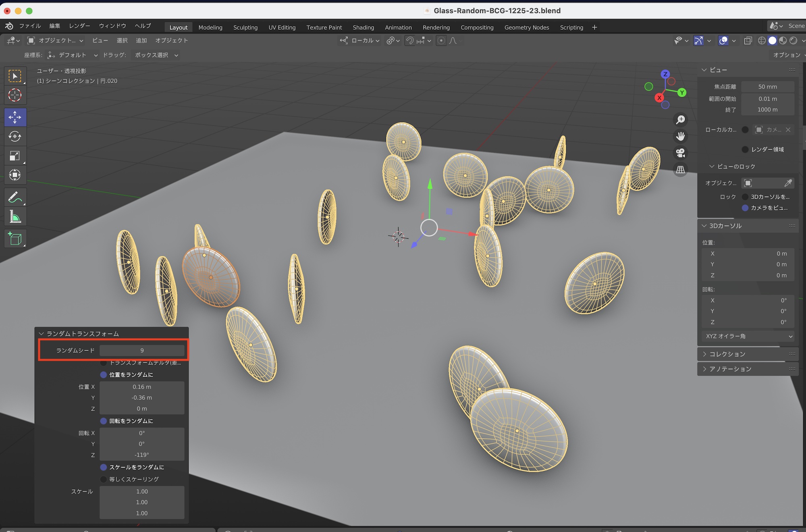Select the Move tool in the toolbar
Image resolution: width=806 pixels, height=532 pixels.
(15, 117)
